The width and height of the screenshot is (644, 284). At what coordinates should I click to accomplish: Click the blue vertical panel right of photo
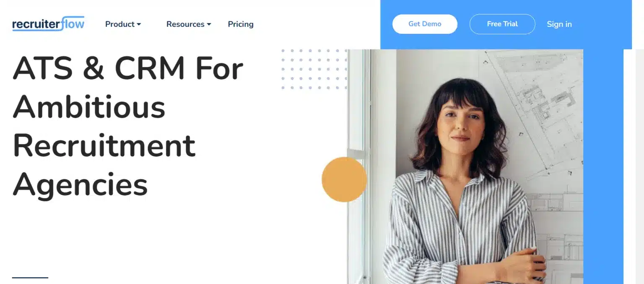[603, 167]
